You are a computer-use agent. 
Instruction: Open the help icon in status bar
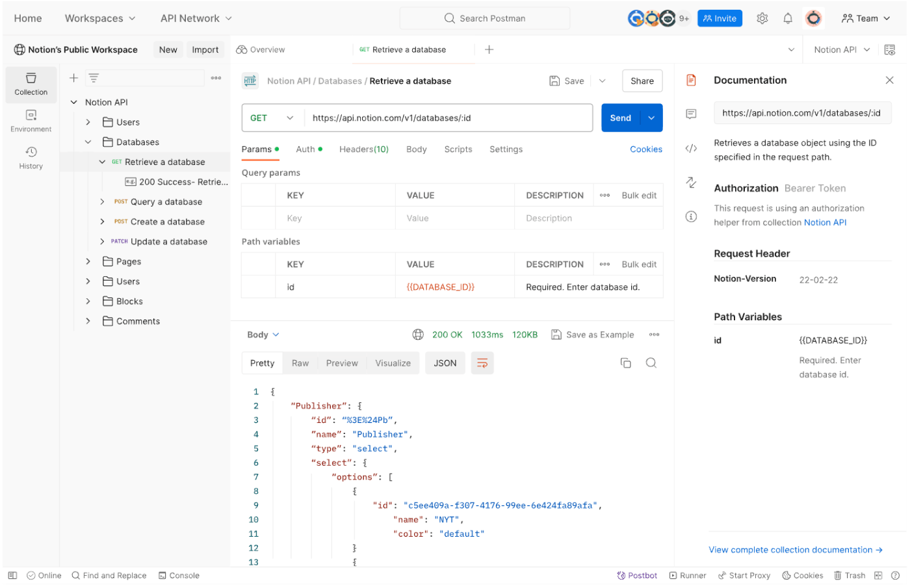895,576
